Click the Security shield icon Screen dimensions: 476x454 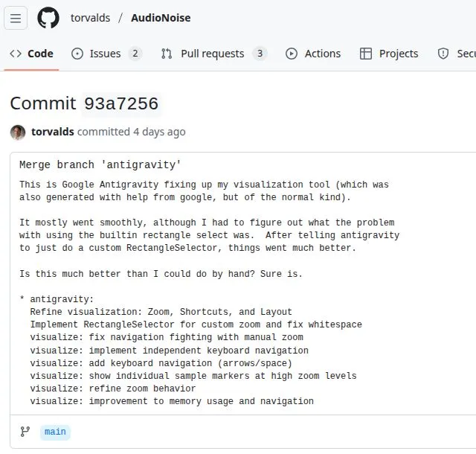[443, 54]
